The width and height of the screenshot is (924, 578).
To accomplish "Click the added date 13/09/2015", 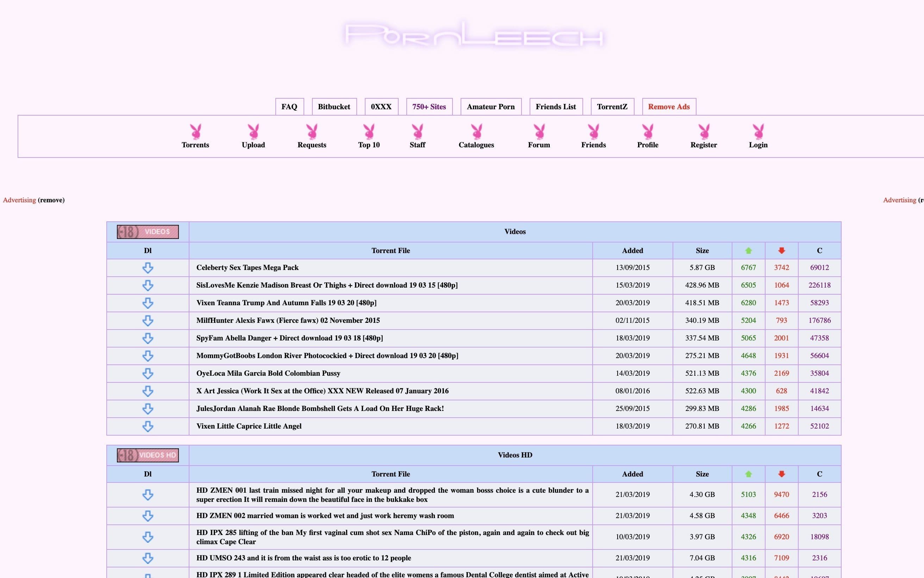I will (633, 268).
